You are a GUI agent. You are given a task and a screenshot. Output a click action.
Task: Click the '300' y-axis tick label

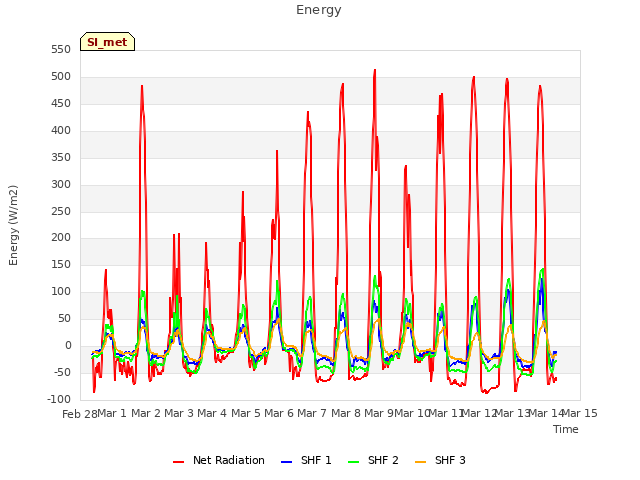click(61, 184)
